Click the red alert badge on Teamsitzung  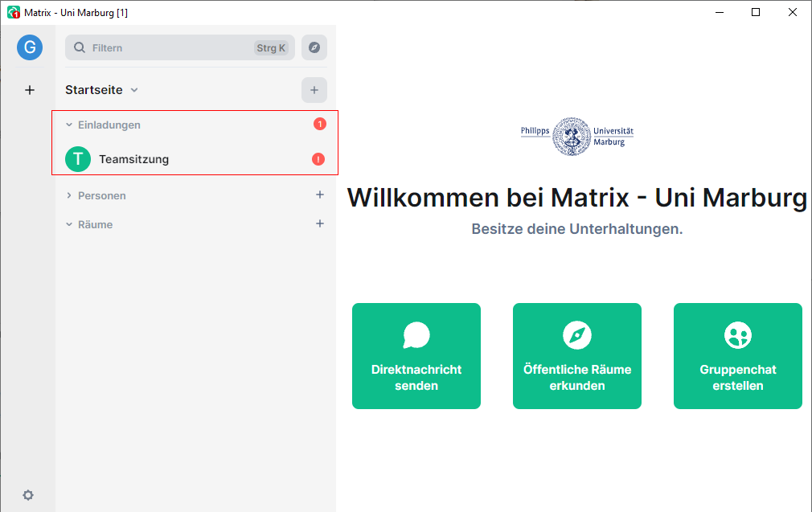pos(318,159)
